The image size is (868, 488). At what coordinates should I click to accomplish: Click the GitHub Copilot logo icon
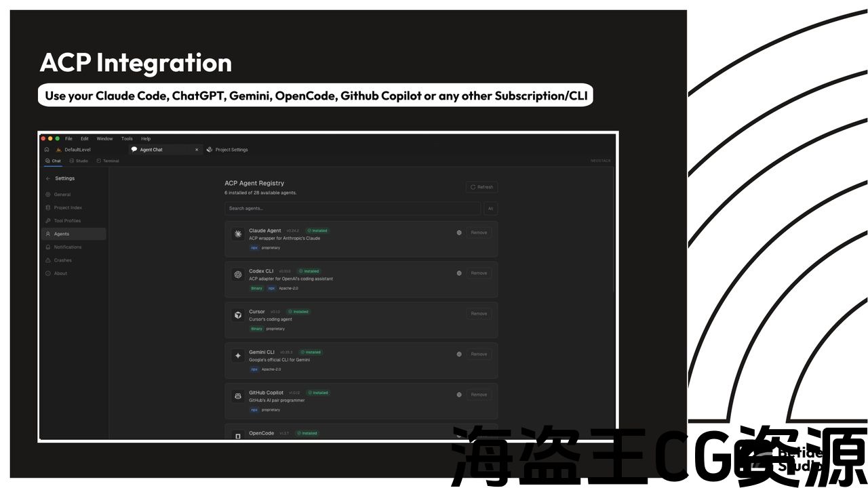pyautogui.click(x=238, y=396)
